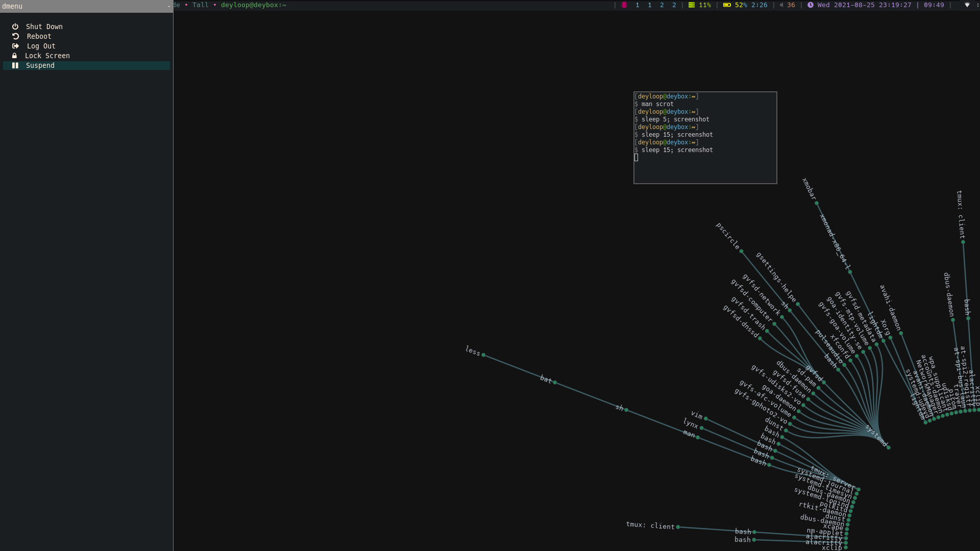Viewport: 980px width, 551px height.
Task: Click the battery icon in status bar
Action: [x=727, y=5]
